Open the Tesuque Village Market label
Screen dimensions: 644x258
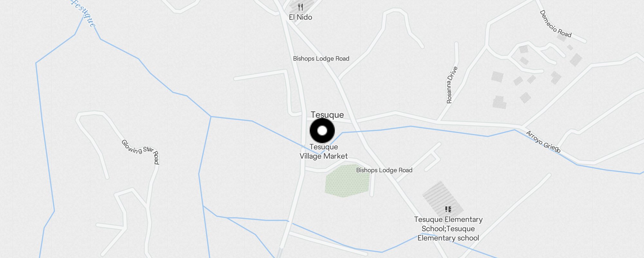pyautogui.click(x=324, y=152)
